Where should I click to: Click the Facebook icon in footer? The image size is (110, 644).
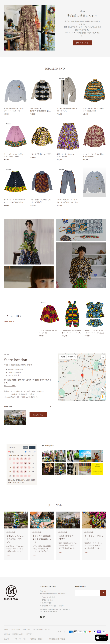(45, 617)
